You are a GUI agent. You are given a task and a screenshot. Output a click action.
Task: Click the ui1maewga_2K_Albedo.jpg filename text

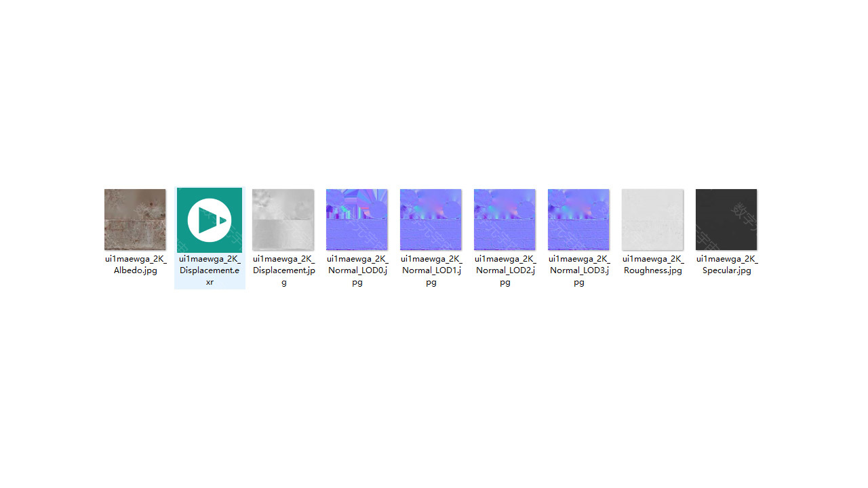click(135, 264)
